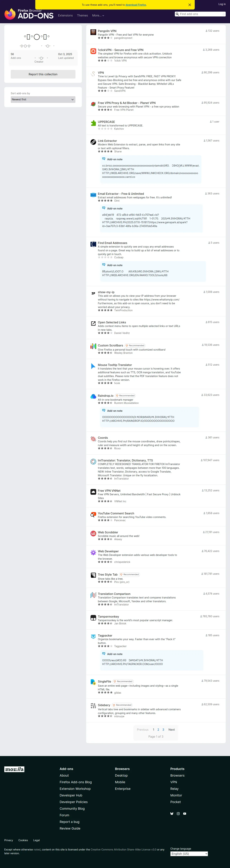Viewport: 230px width, 868px height.
Task: Open the Monitor product link
Action: (x=176, y=795)
